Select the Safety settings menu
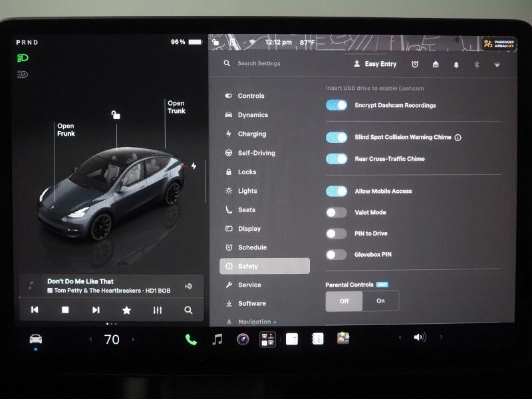532x399 pixels. pyautogui.click(x=265, y=267)
